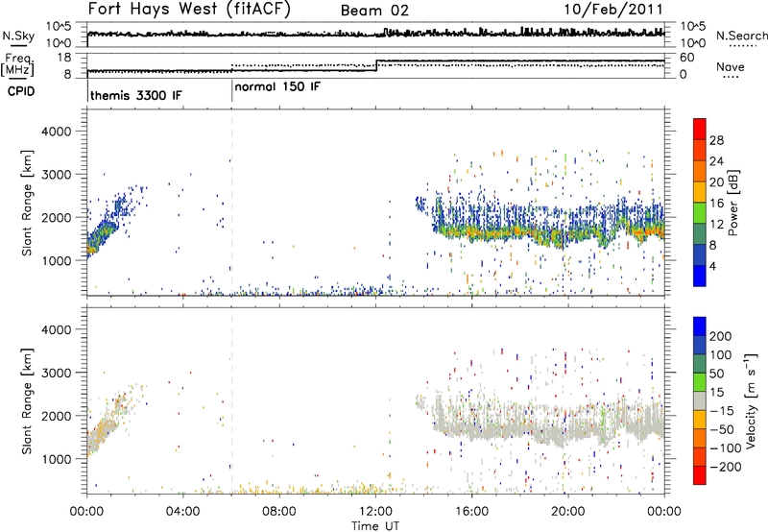Screen dimensions: 768x532
Task: Click the Power [dB] colorbar label
Action: tap(732, 204)
